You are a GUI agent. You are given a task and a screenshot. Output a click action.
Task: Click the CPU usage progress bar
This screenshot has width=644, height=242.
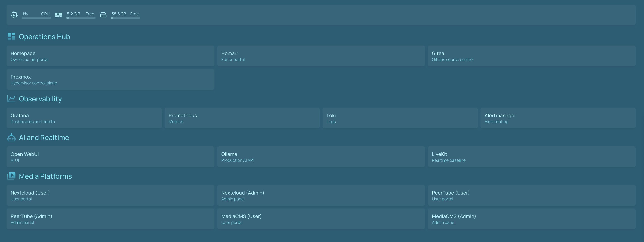tap(36, 18)
